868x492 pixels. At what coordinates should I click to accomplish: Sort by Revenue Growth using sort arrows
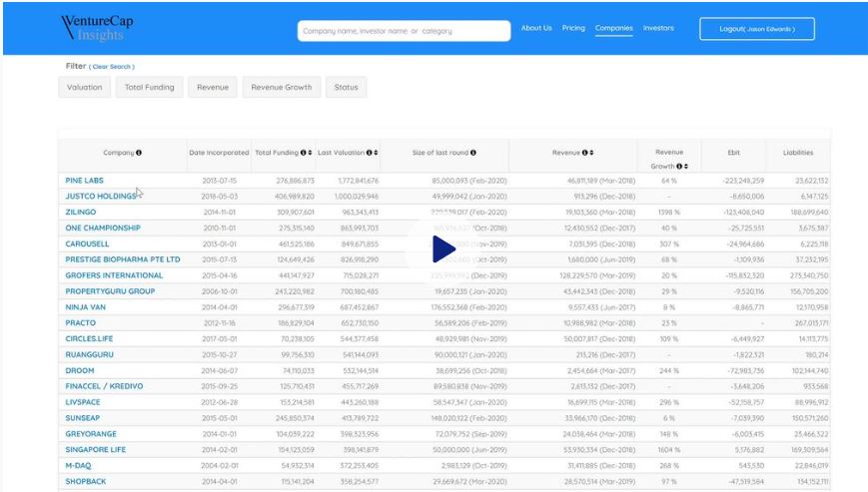(x=686, y=167)
